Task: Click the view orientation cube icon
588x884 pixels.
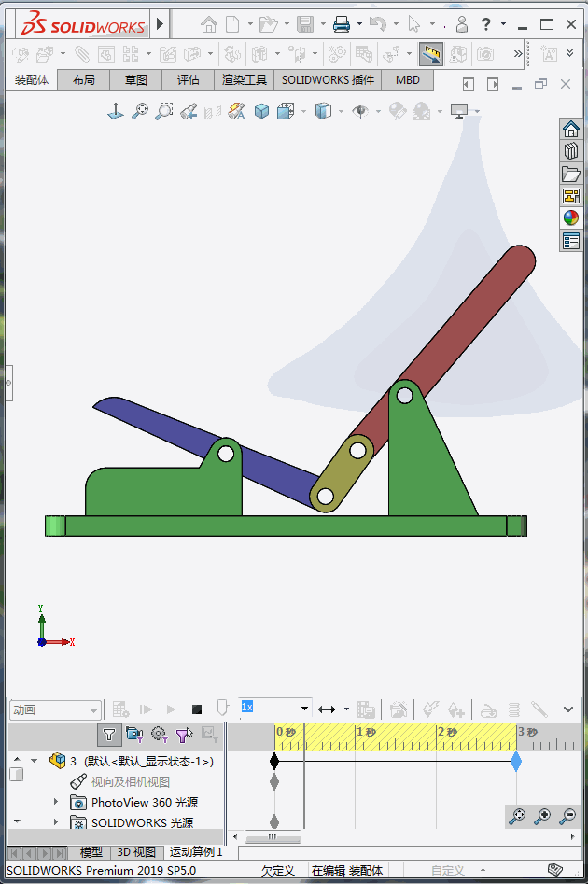Action: coord(262,111)
